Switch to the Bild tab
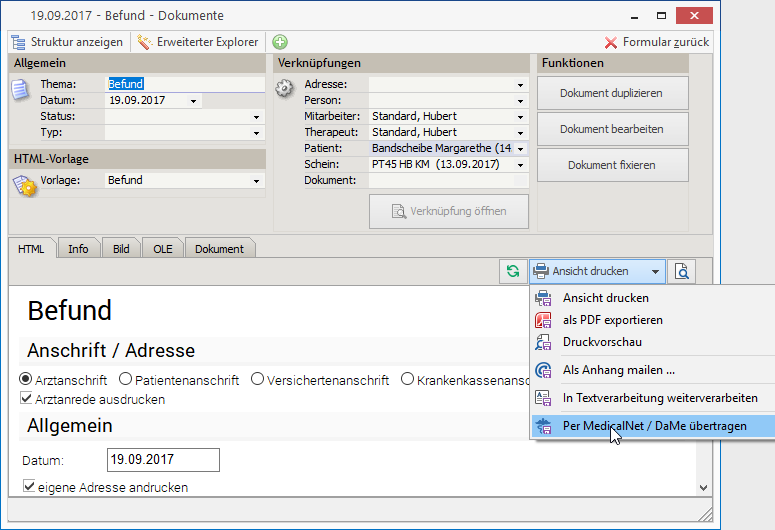 [121, 249]
